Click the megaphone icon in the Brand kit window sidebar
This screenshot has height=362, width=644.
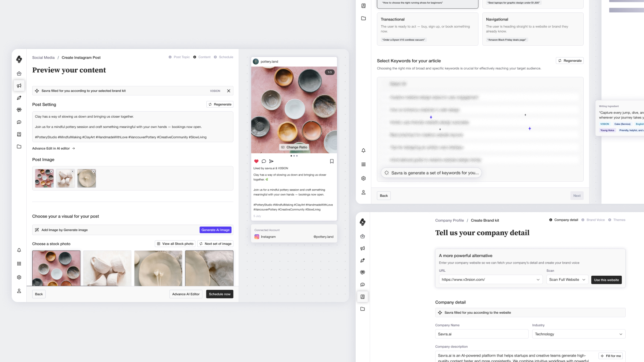[x=363, y=248]
